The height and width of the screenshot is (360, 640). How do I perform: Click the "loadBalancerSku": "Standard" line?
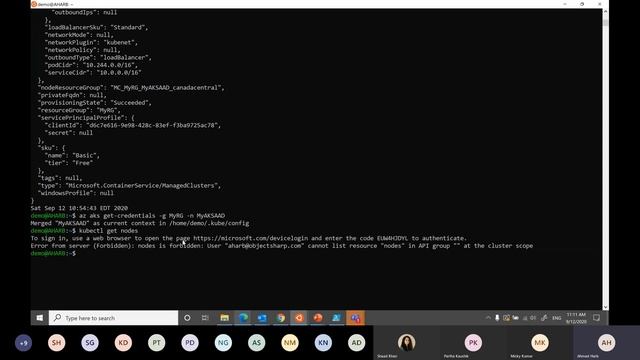96,27
